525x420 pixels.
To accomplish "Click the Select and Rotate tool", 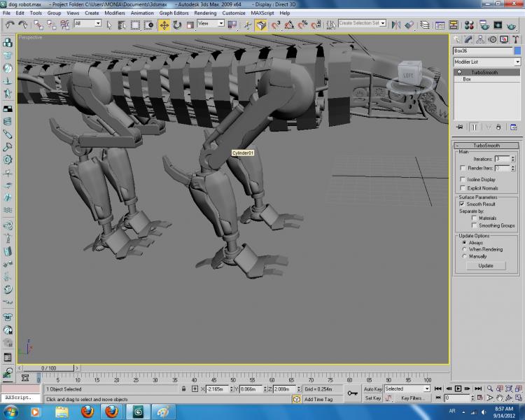I will point(177,24).
